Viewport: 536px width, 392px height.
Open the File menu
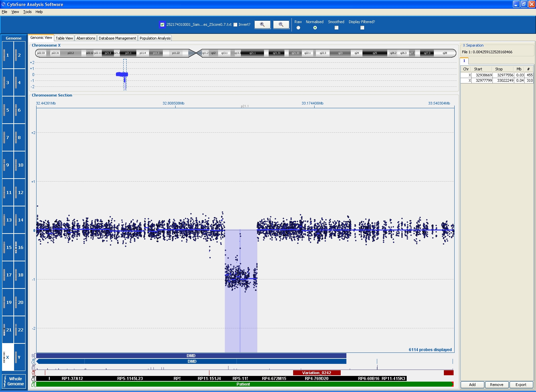tap(4, 12)
